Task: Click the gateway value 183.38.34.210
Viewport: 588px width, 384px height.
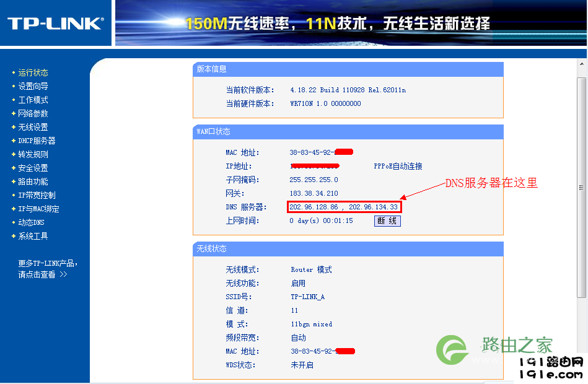Action: [314, 193]
